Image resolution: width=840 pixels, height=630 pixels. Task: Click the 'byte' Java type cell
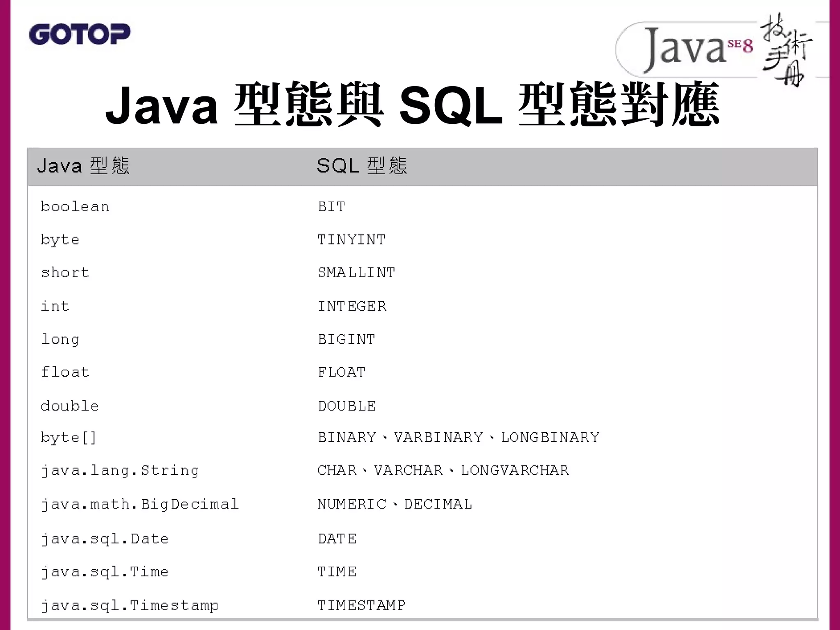coord(60,240)
